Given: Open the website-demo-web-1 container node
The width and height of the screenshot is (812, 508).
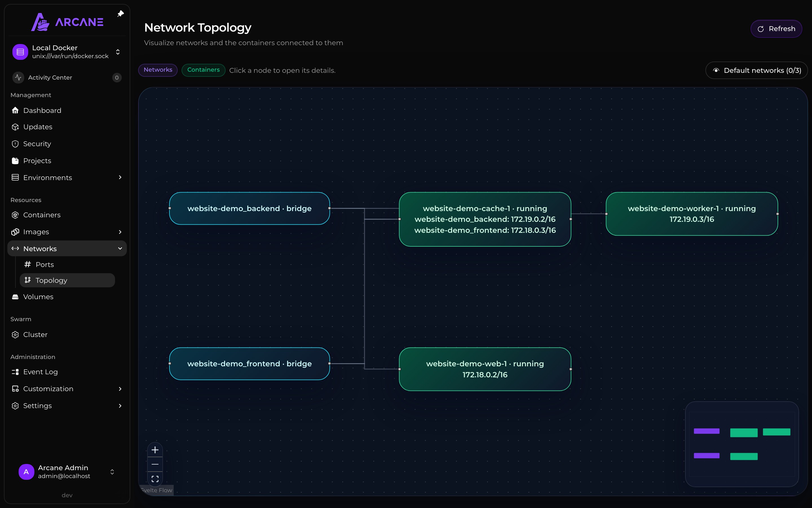Looking at the screenshot, I should pos(485,369).
